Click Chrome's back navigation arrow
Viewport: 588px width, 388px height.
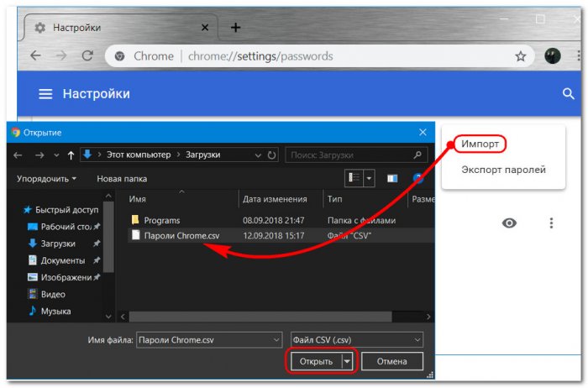(x=35, y=56)
